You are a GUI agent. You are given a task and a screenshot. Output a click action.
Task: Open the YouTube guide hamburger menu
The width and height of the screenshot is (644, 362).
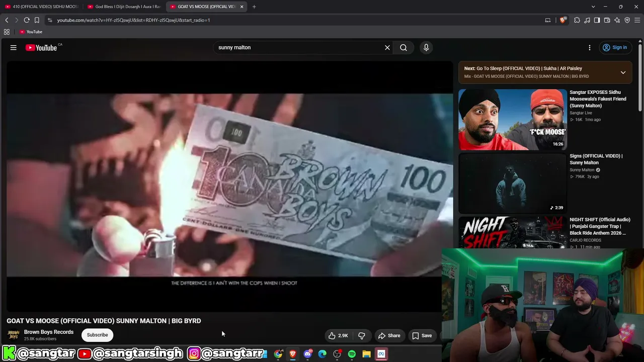[14, 48]
